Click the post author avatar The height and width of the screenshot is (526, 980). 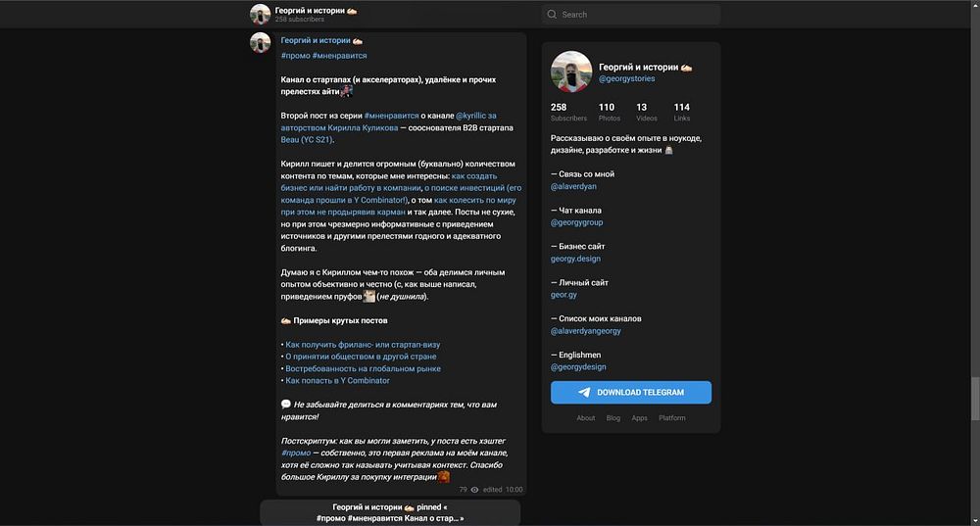(x=260, y=43)
